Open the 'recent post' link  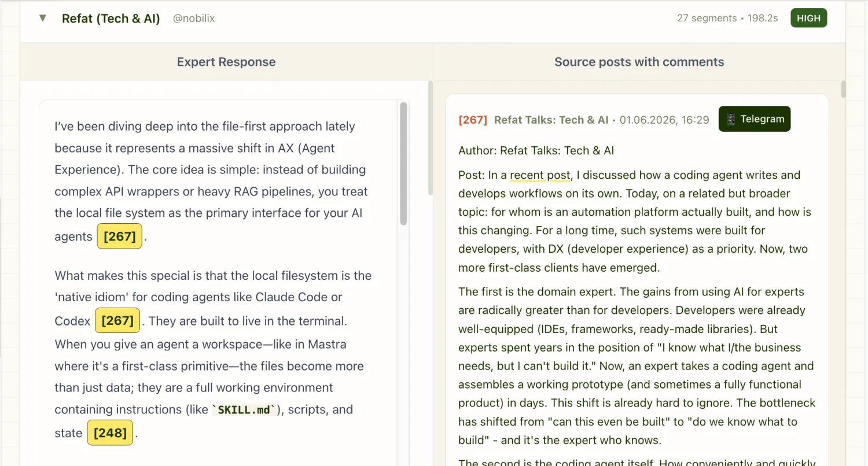click(540, 175)
